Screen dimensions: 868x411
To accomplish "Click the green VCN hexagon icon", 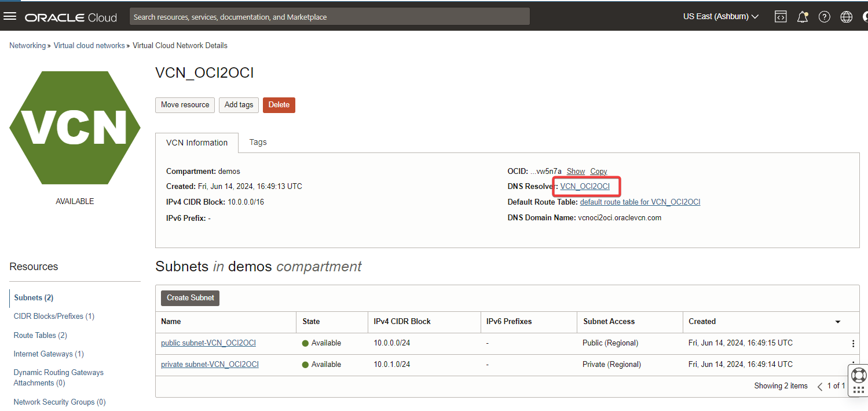I will (x=75, y=128).
